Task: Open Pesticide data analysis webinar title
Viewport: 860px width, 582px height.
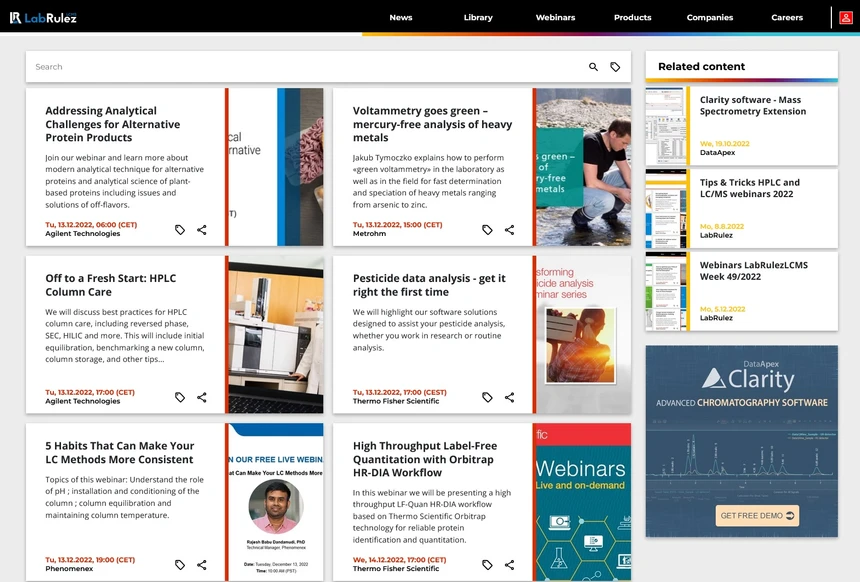Action: point(429,285)
